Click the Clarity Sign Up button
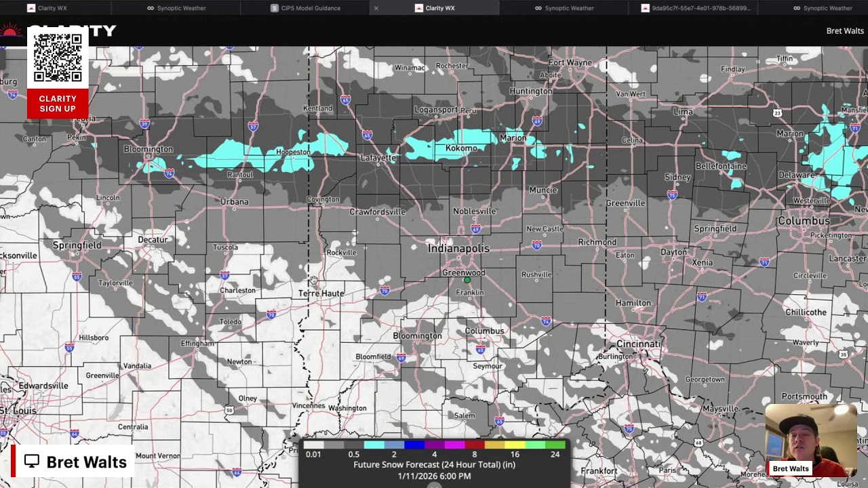The width and height of the screenshot is (868, 488). (58, 104)
